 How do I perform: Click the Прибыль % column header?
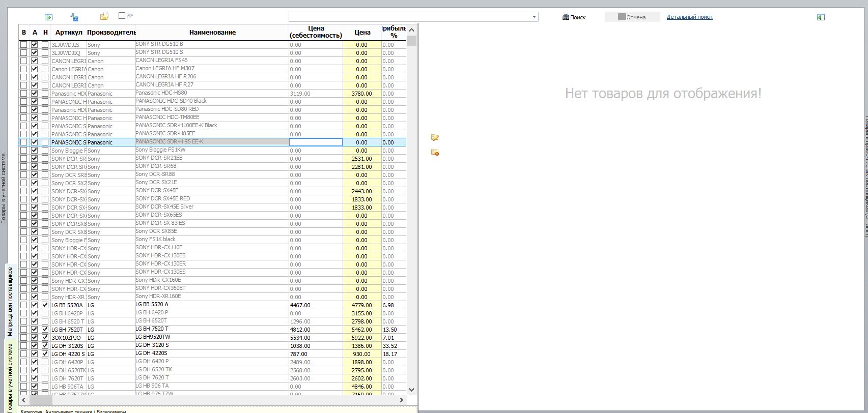(x=394, y=32)
